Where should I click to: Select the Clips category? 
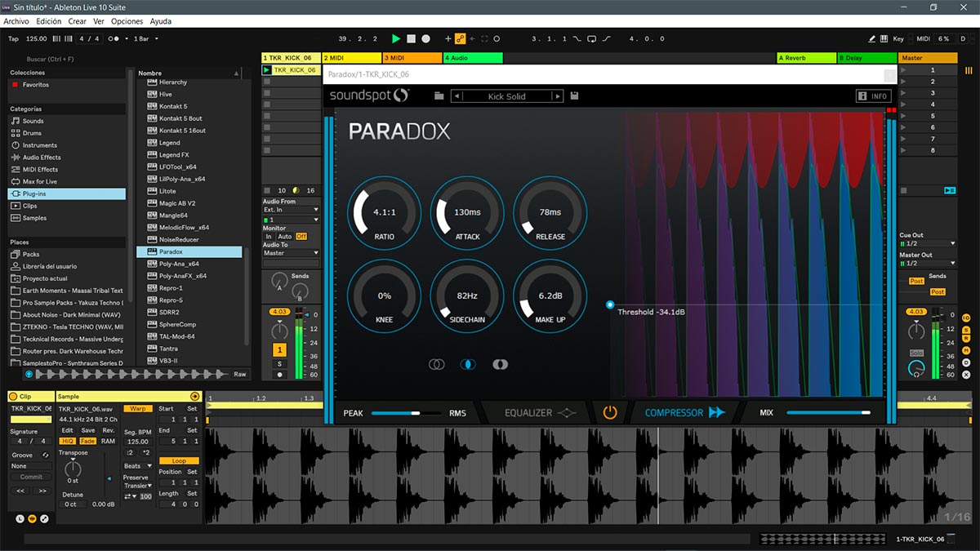point(30,206)
